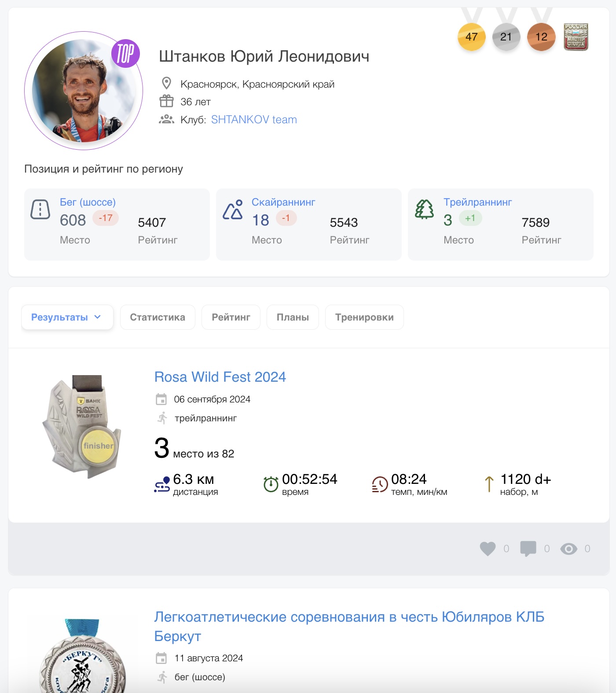The height and width of the screenshot is (693, 616).
Task: Click the athlete name Штанков Юрий Леонидович
Action: pos(264,56)
